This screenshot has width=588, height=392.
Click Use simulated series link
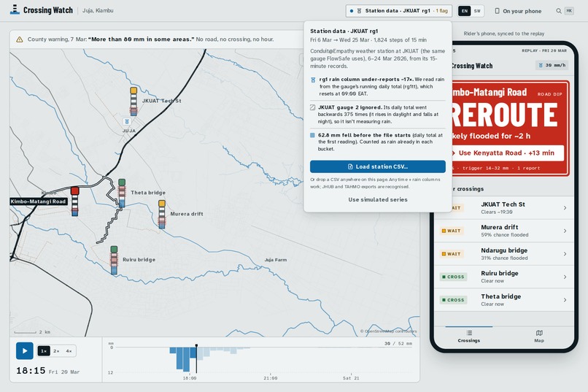pyautogui.click(x=378, y=199)
